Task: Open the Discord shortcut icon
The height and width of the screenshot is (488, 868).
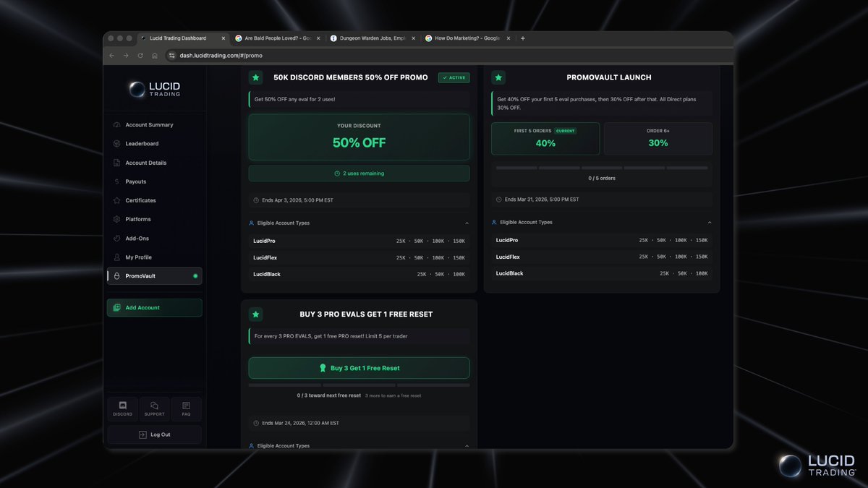Action: [x=122, y=409]
